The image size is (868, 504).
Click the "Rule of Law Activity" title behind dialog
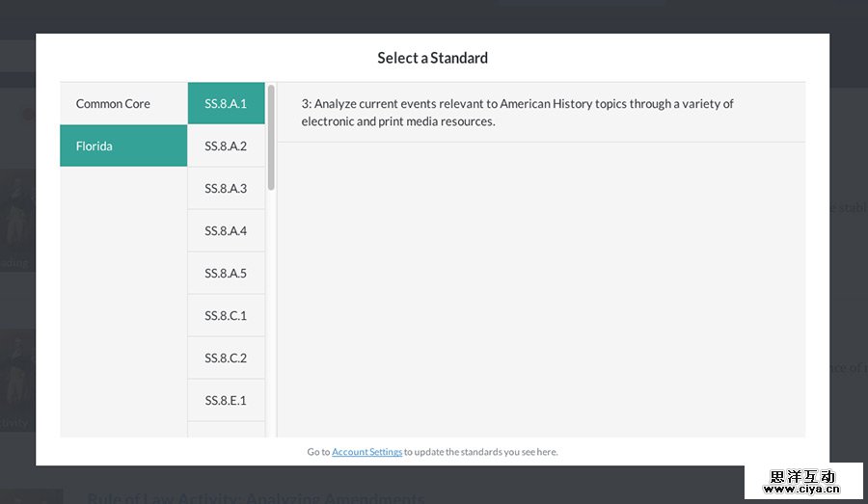click(x=256, y=497)
